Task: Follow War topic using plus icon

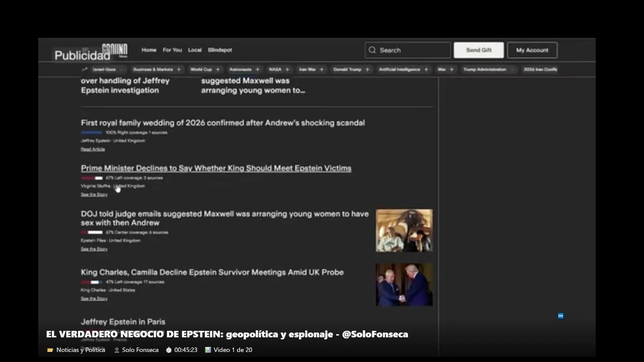Action: [451, 69]
